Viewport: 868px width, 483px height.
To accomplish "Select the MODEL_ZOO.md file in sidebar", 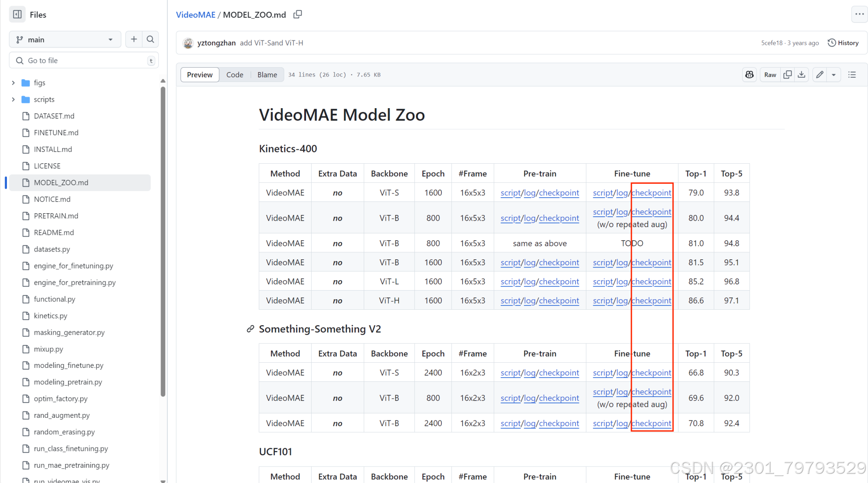I will point(61,182).
